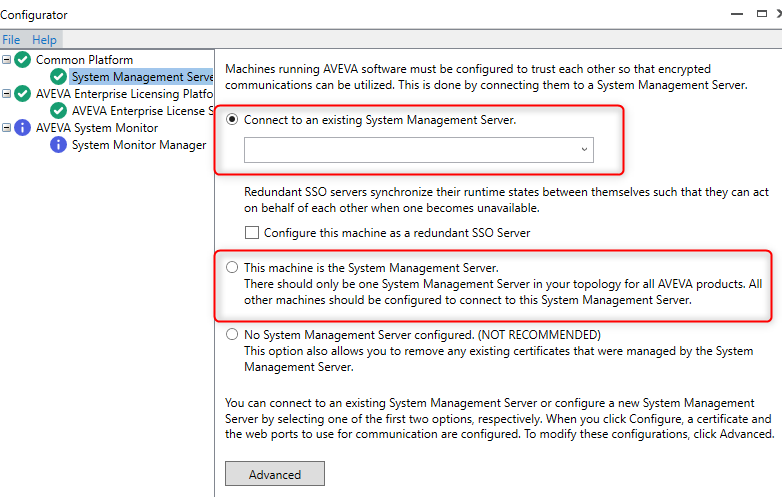Collapse the Common Platform tree node

tap(6, 60)
